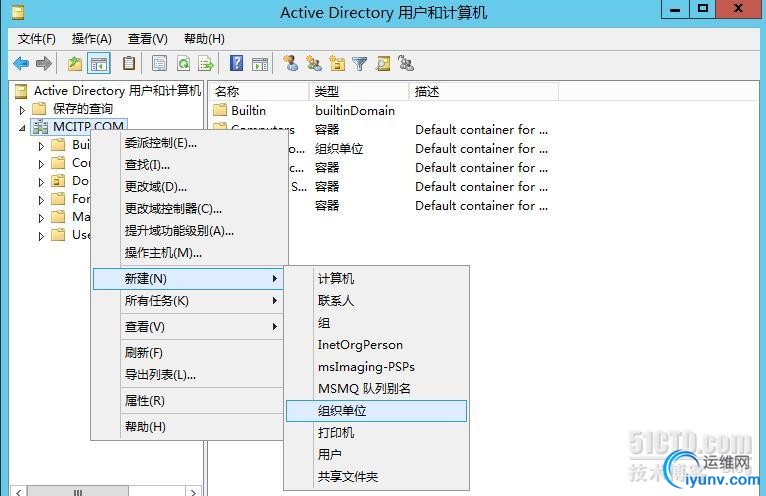Click the create new group icon

pyautogui.click(x=314, y=64)
